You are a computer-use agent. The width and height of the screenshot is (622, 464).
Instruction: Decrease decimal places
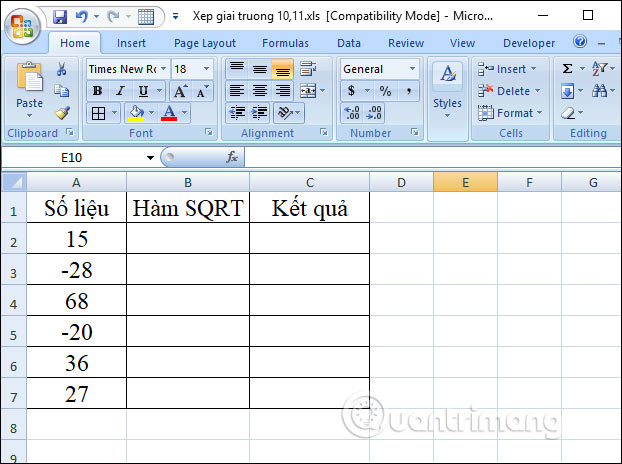374,113
